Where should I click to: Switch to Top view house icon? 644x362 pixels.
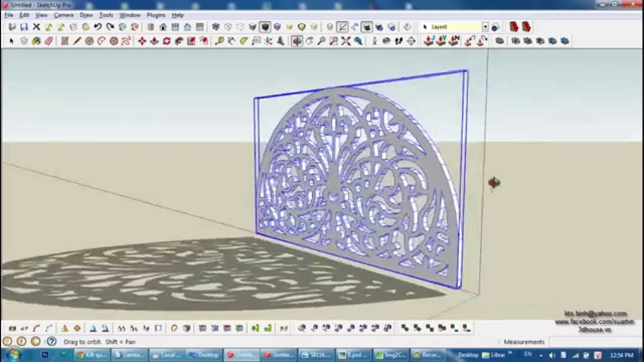point(163,27)
